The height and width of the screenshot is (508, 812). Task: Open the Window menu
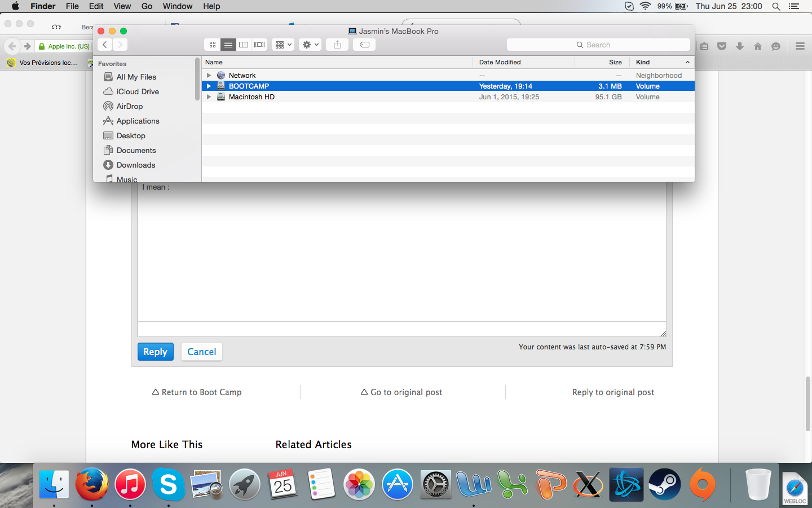pos(178,6)
